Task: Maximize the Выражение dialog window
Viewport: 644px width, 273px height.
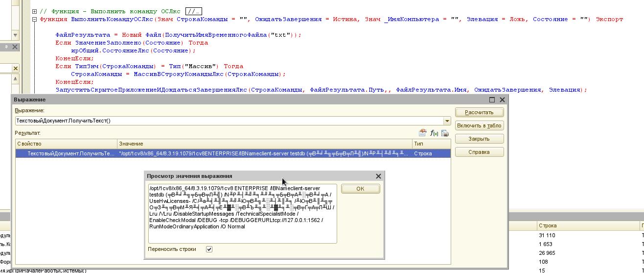Action: click(492, 99)
